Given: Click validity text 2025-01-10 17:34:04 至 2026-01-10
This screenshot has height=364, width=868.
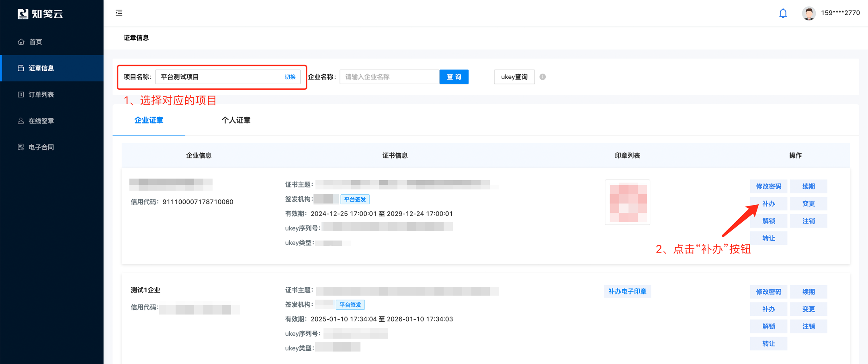Looking at the screenshot, I should tap(382, 319).
